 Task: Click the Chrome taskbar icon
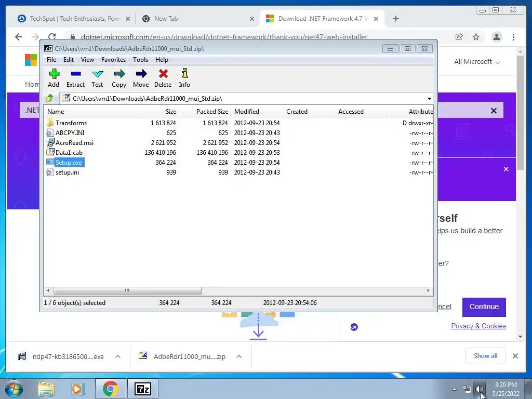coord(110,389)
